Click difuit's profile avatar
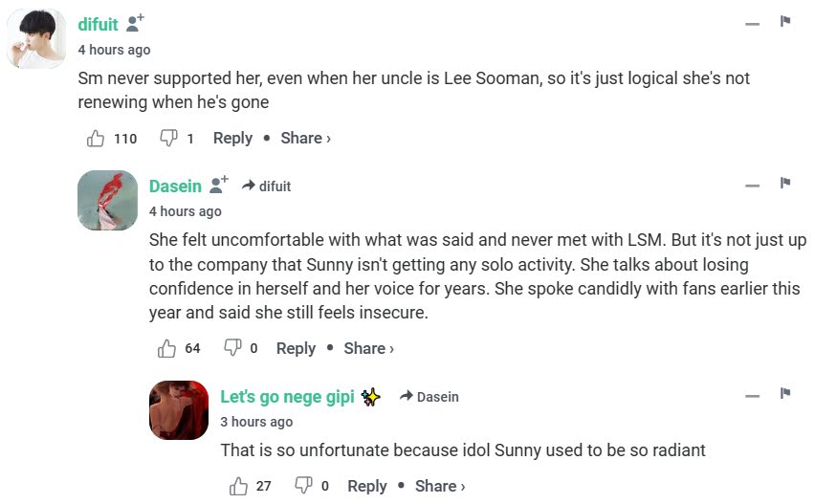 (36, 39)
